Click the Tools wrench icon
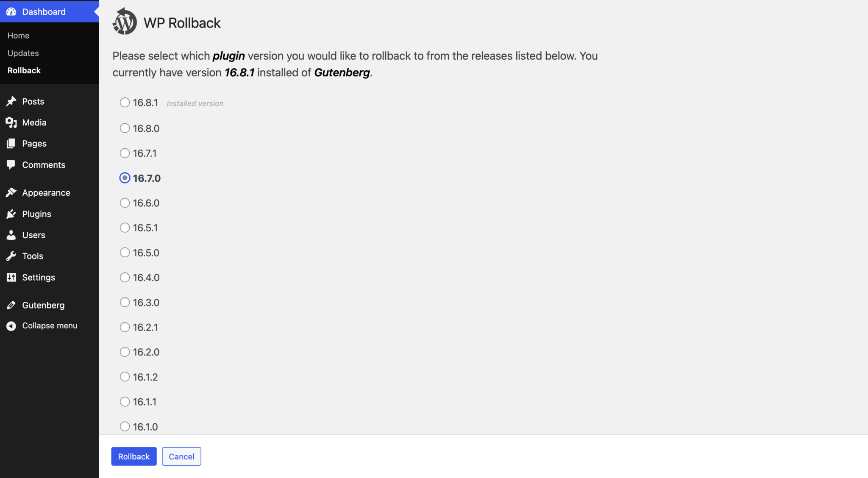Viewport: 868px width, 478px height. [x=11, y=256]
